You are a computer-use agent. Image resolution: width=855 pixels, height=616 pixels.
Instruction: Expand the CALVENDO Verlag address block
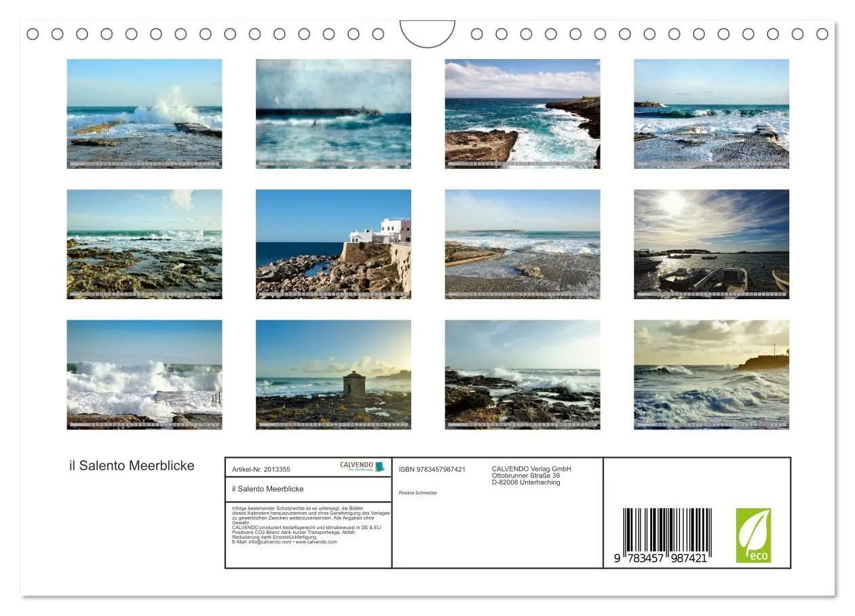click(x=531, y=476)
